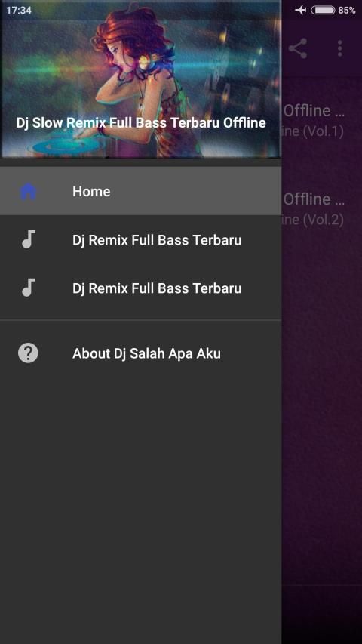The height and width of the screenshot is (644, 362).
Task: Select the Home menu entry label
Action: pos(91,192)
